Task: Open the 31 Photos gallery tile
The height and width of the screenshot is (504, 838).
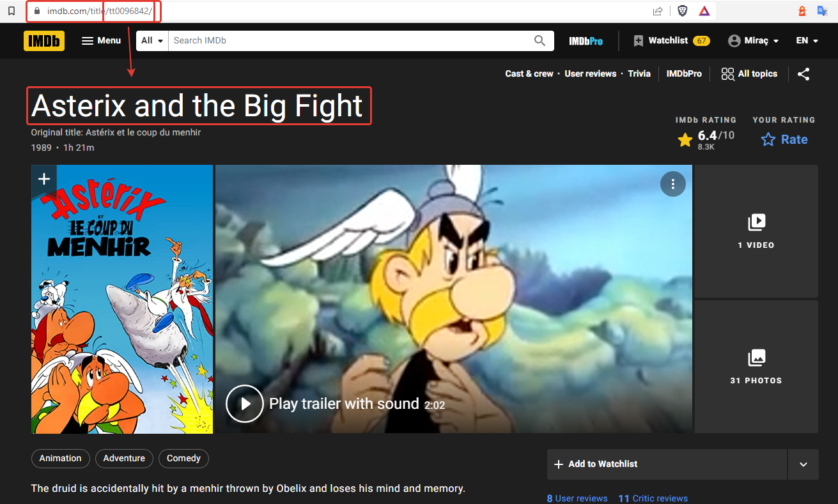Action: pyautogui.click(x=756, y=367)
